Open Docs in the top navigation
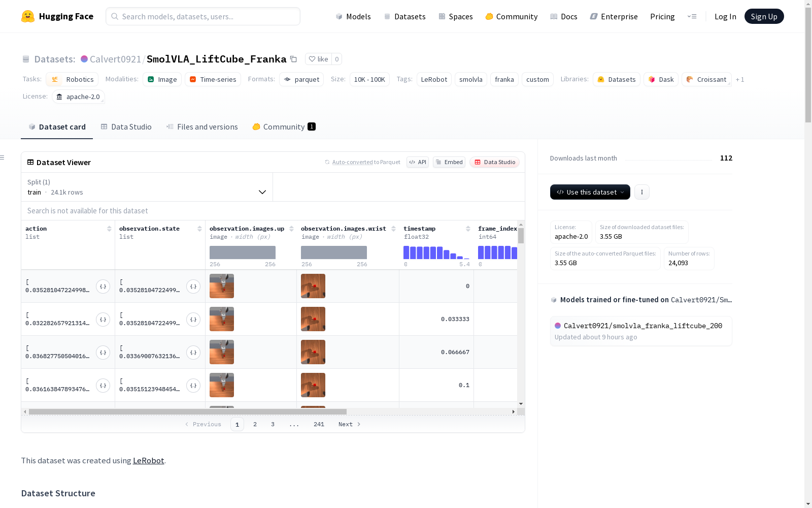 564,16
